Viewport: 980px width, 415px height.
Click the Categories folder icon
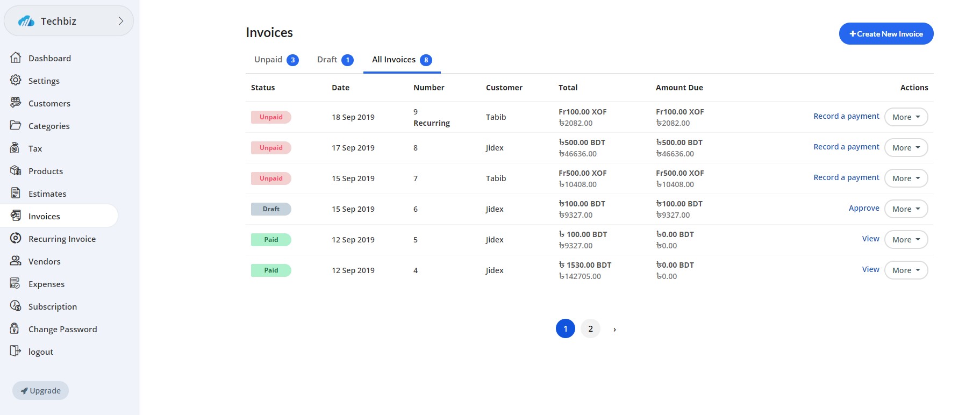[16, 125]
